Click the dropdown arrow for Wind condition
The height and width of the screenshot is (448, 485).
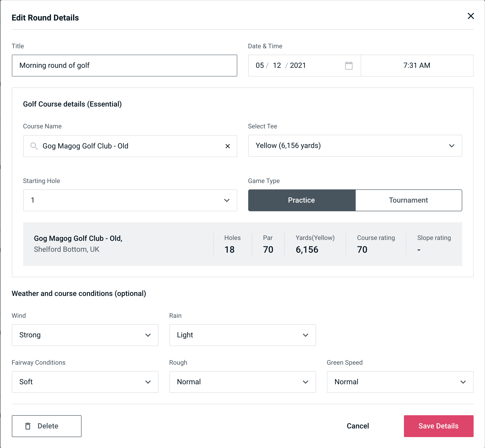149,335
